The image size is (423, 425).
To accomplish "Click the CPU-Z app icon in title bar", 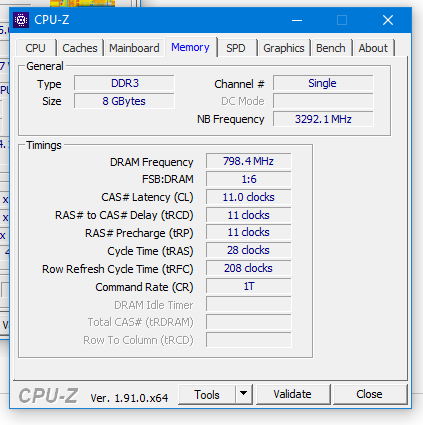I will click(x=21, y=20).
